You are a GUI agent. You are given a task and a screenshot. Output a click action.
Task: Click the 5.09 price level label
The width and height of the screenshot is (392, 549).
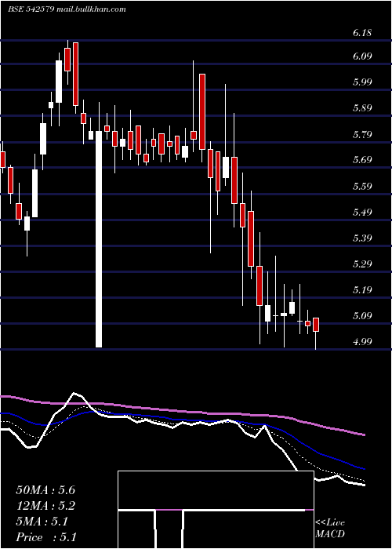(362, 316)
